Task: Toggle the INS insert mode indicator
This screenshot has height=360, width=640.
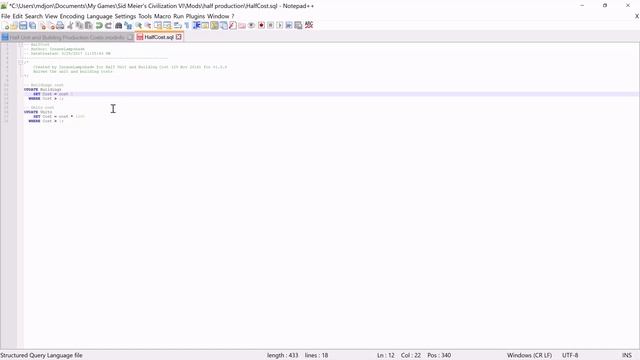Action: pyautogui.click(x=627, y=356)
